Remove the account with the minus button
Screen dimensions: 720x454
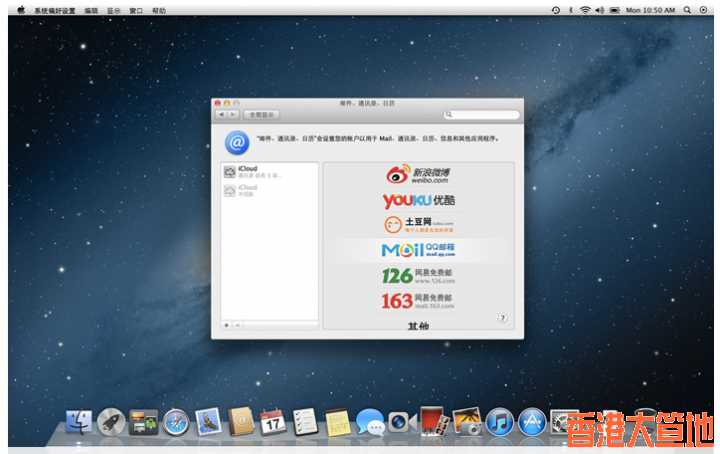pos(238,325)
